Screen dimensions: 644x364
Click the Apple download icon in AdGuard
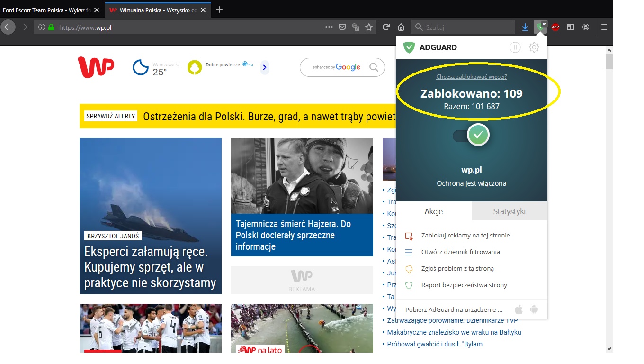(x=519, y=310)
